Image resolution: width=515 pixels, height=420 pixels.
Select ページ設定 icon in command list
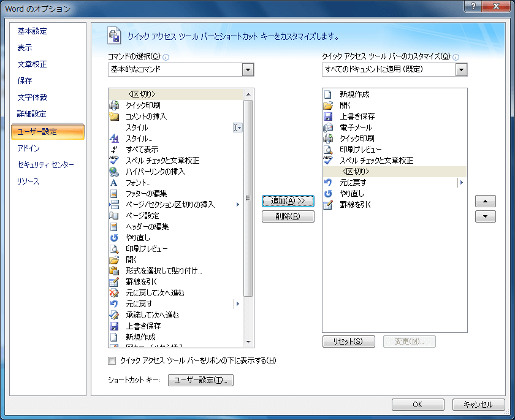click(x=114, y=215)
